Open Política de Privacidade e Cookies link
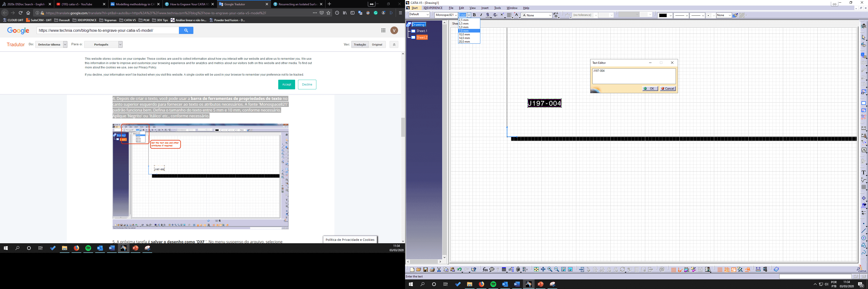The image size is (868, 289). click(350, 240)
